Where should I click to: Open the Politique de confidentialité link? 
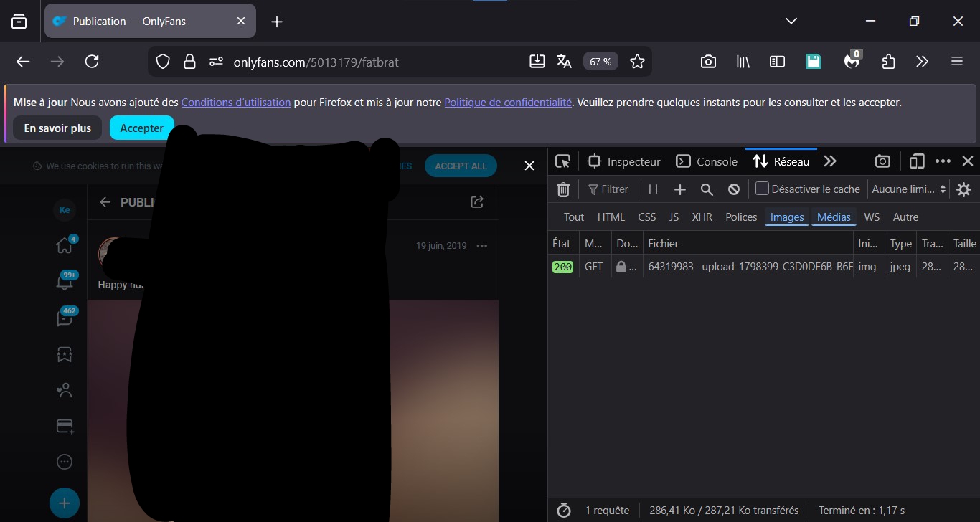point(508,103)
